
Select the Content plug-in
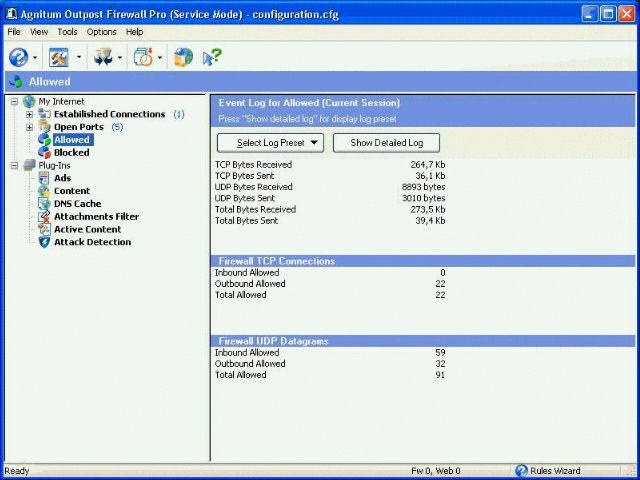72,191
